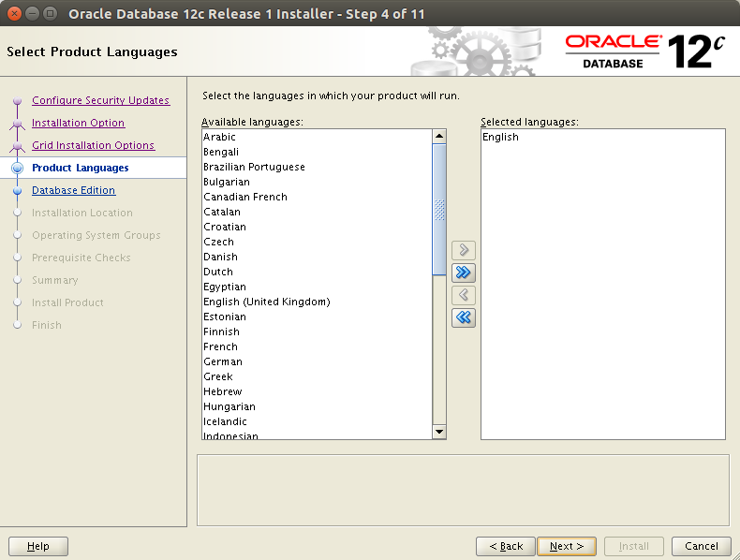Jump to the Database Edition step
This screenshot has width=740, height=560.
point(73,190)
